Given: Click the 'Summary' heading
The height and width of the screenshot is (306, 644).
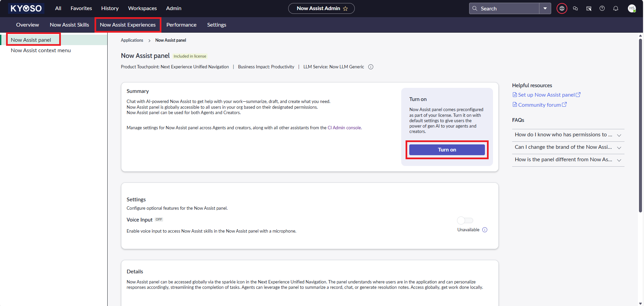Looking at the screenshot, I should [138, 91].
